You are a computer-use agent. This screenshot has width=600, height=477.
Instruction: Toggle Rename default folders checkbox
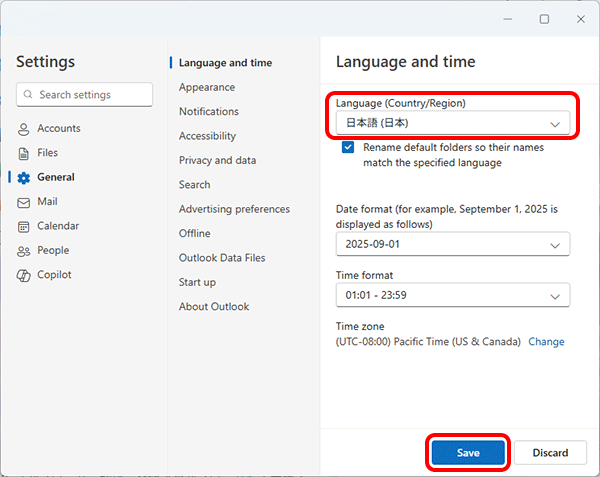tap(348, 147)
